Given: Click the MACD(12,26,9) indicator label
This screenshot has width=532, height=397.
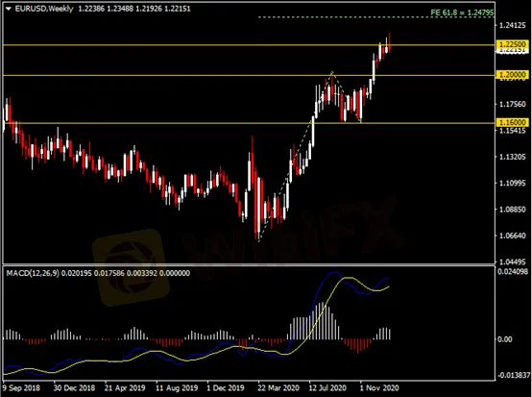Looking at the screenshot, I should tap(33, 273).
